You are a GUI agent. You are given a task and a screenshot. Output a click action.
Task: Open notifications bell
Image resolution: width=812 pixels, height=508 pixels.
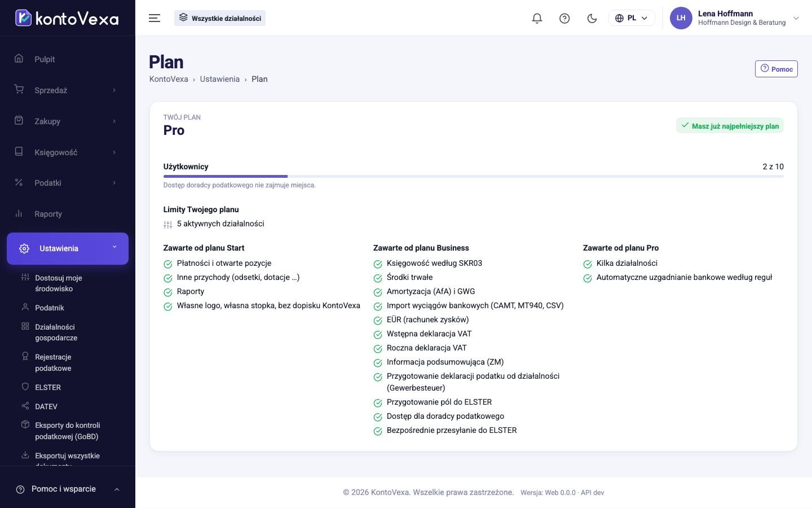(x=537, y=18)
